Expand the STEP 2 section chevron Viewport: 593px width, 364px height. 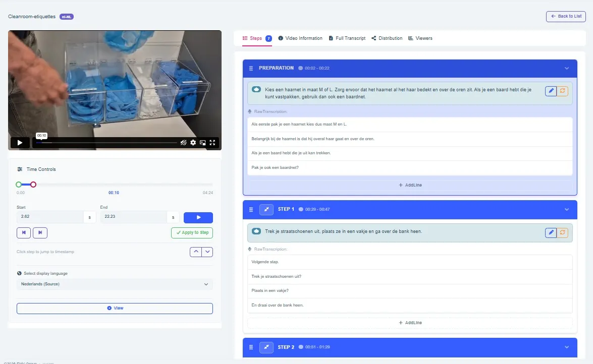pos(567,347)
